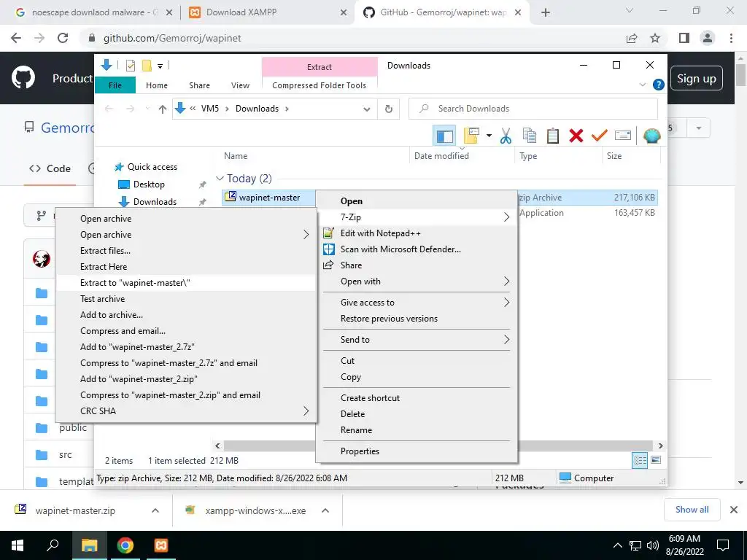Open the Folder Options dropdown arrow
The width and height of the screenshot is (747, 560).
(489, 136)
